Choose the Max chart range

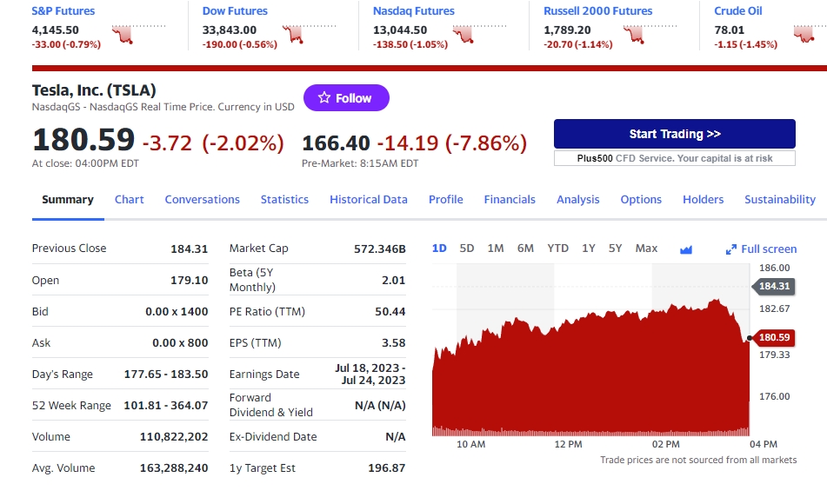point(646,249)
